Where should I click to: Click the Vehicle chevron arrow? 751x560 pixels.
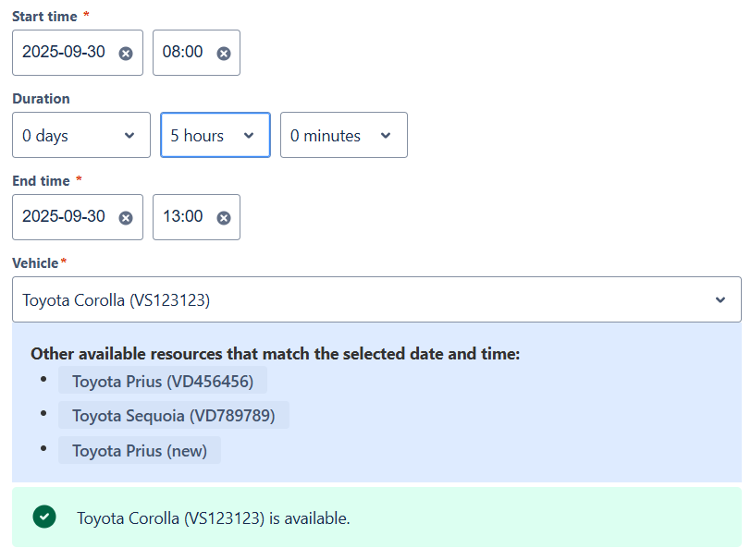click(720, 300)
